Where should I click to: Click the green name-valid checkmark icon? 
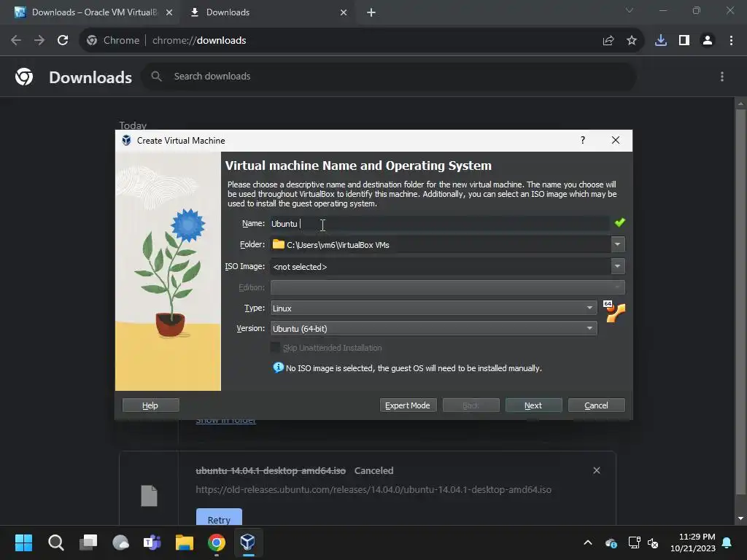point(620,222)
